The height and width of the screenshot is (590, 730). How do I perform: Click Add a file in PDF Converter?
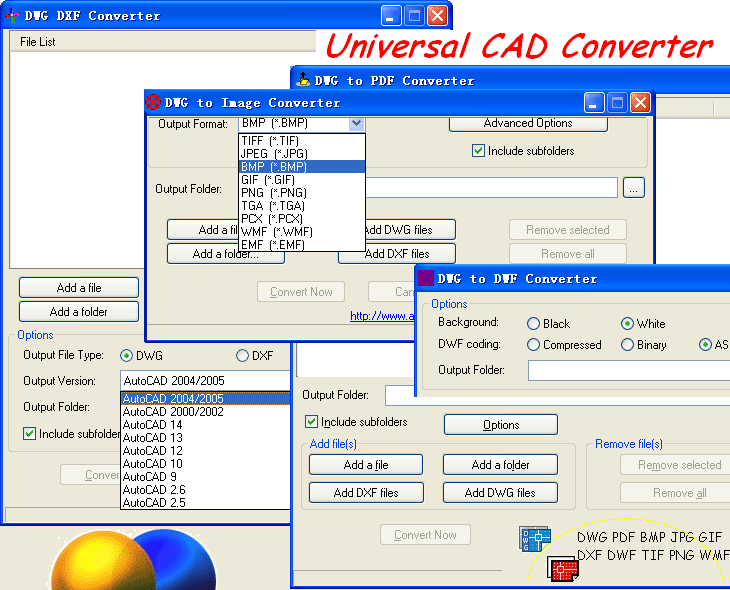366,465
